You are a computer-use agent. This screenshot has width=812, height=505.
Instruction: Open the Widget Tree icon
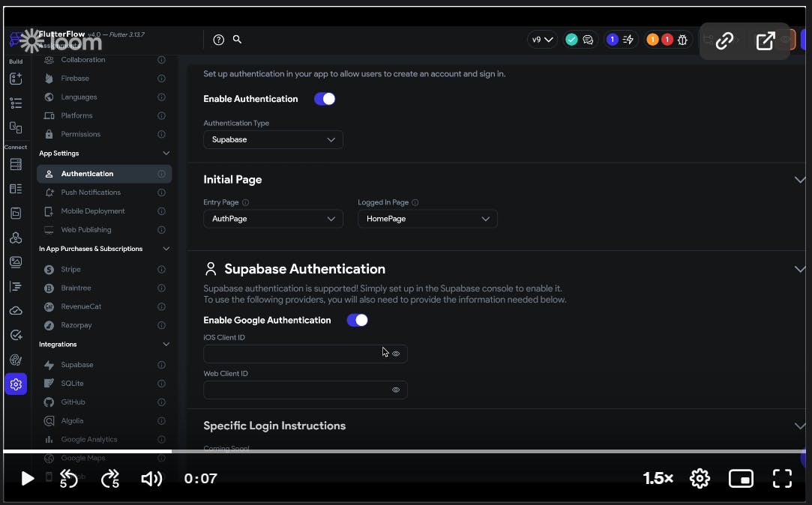pyautogui.click(x=16, y=103)
